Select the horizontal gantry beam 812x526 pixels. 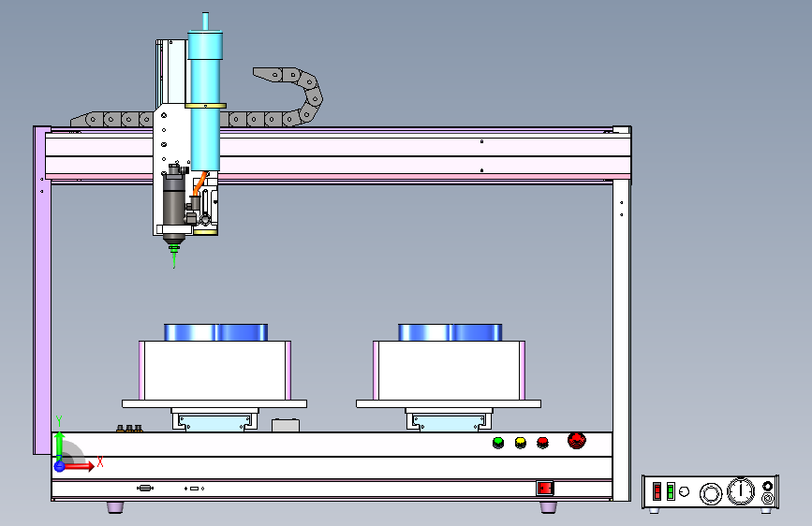pos(338,155)
